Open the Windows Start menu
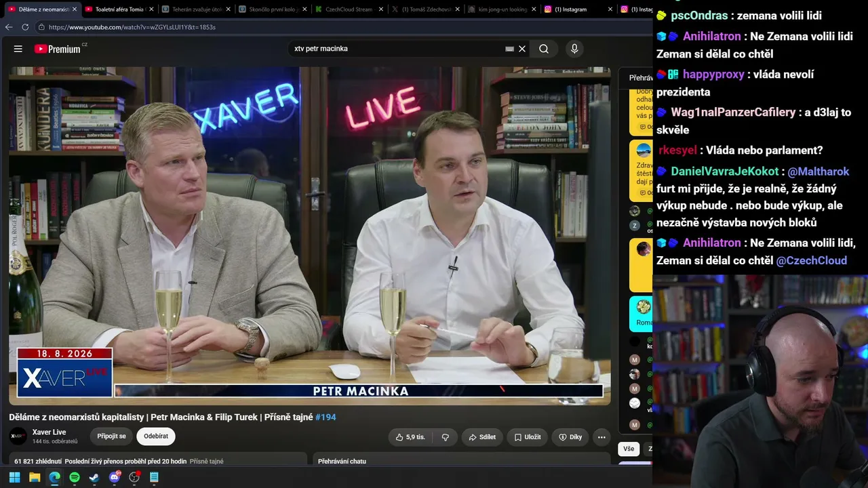Screen dimensions: 868x488 14,477
